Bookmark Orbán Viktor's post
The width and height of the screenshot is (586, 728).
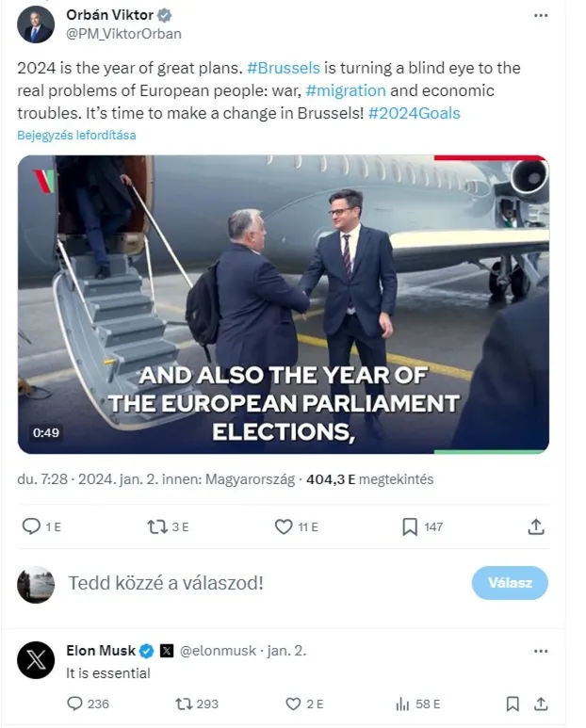410,527
